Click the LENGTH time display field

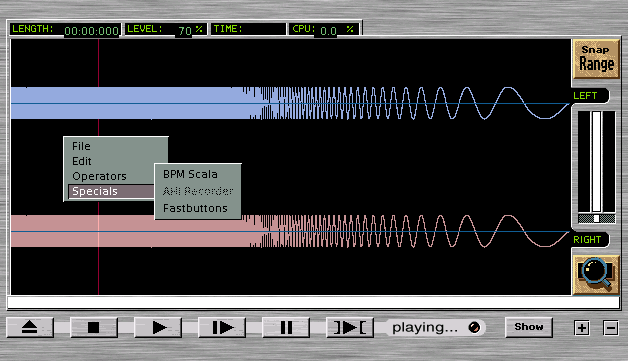65,29
